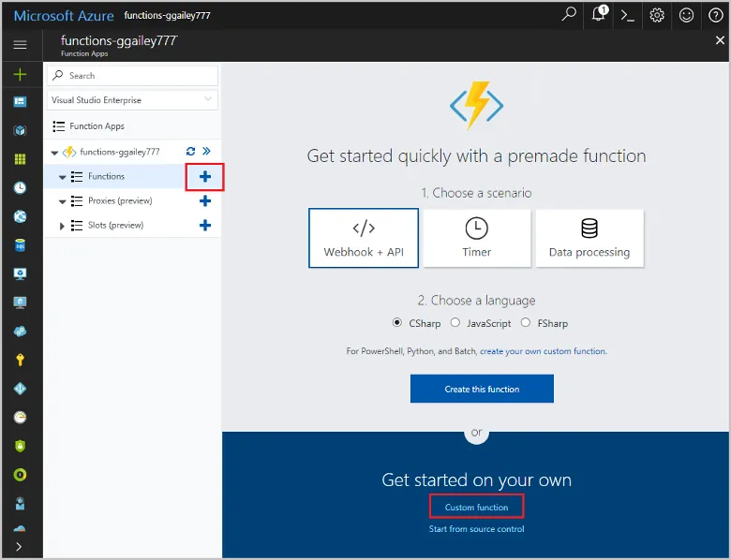Launch Cloud Shell from top bar

[628, 15]
